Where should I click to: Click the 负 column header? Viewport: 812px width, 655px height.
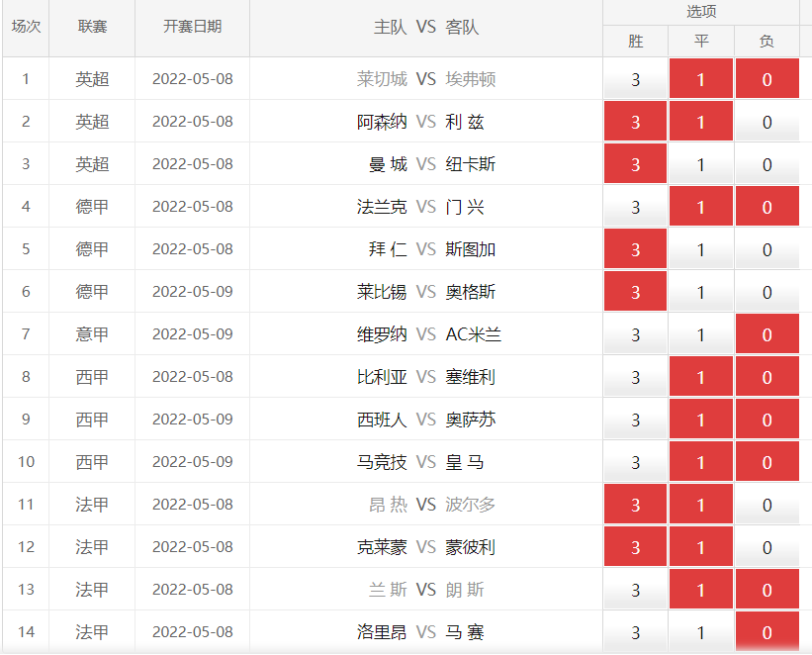tap(767, 41)
